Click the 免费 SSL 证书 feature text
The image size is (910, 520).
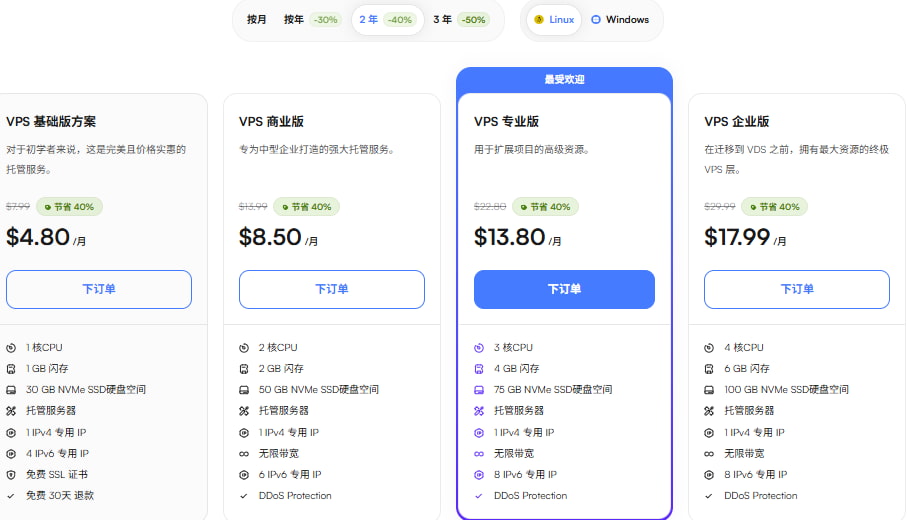pyautogui.click(x=57, y=475)
